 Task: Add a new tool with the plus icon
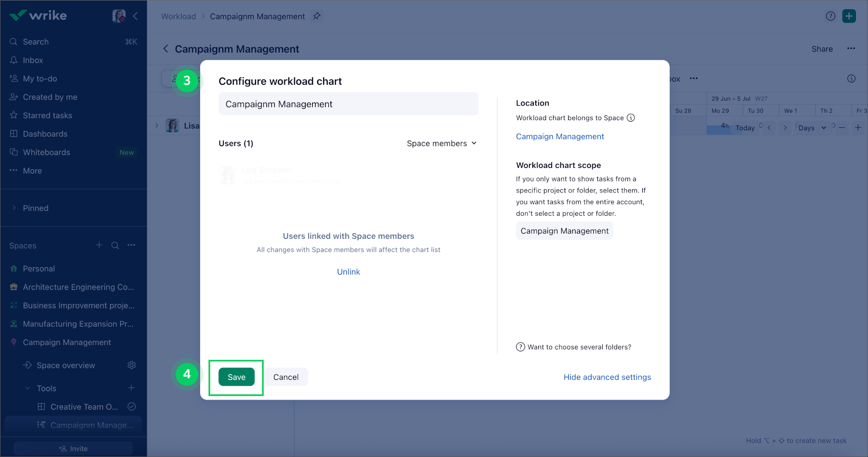(131, 388)
